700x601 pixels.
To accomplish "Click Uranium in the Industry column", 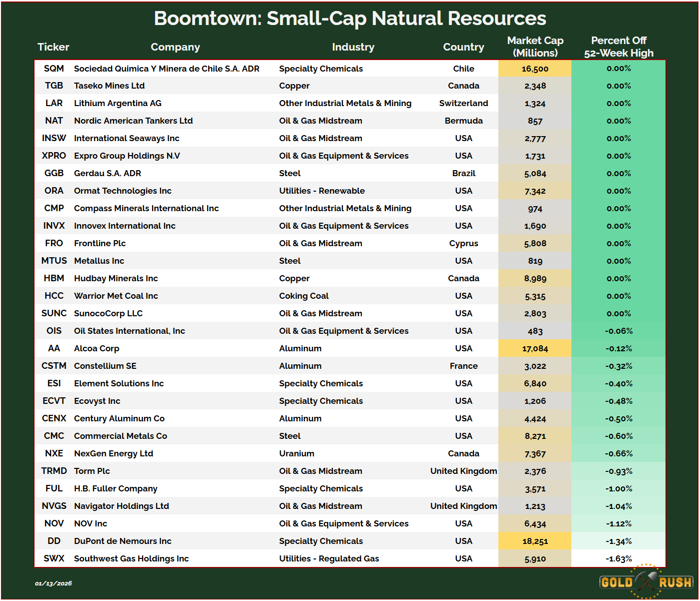I will (297, 453).
